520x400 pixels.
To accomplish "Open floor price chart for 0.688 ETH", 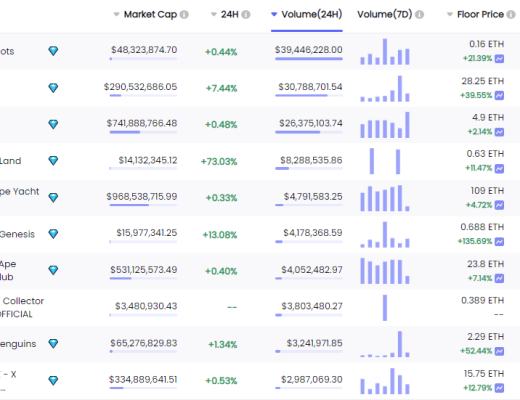I will 499,241.
